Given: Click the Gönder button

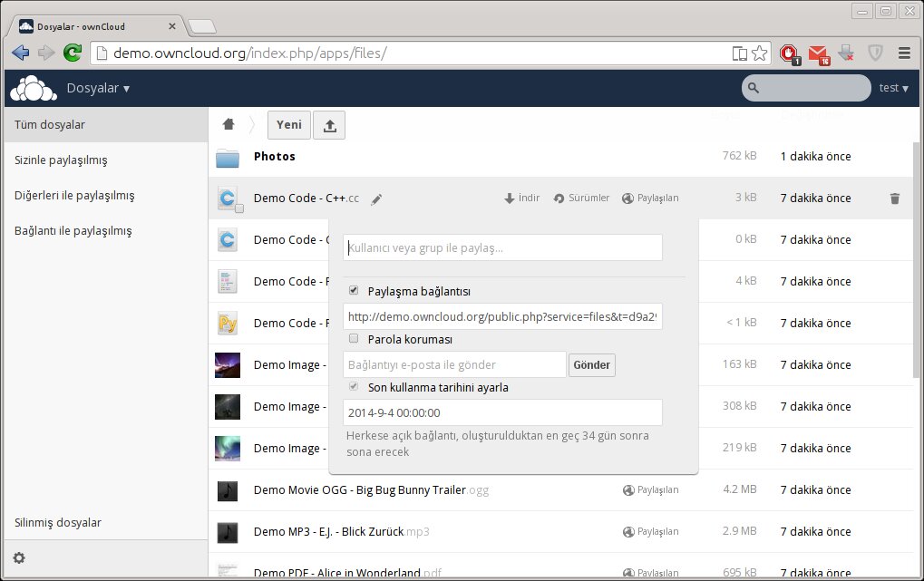Looking at the screenshot, I should click(x=591, y=365).
